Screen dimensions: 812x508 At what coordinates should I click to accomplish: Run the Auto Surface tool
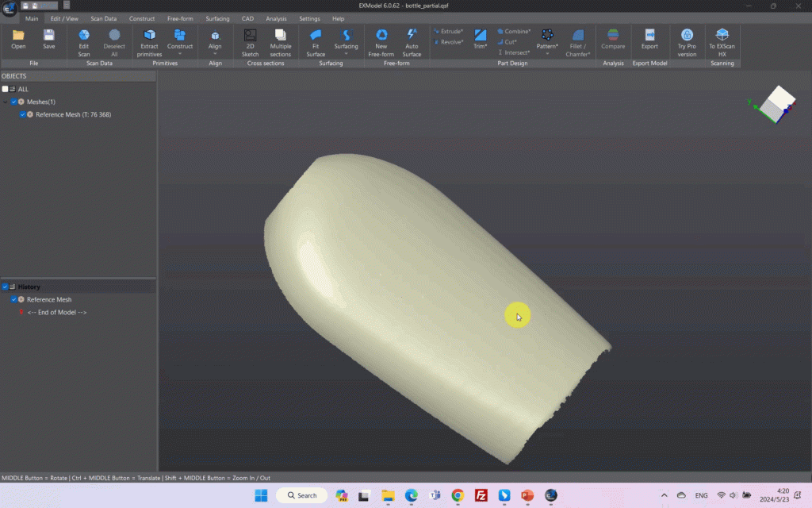tap(412, 35)
